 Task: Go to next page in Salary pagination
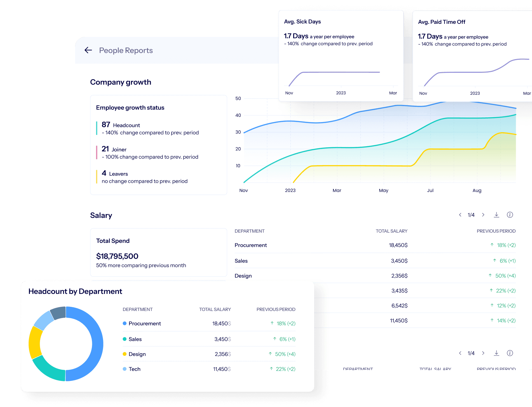[483, 215]
